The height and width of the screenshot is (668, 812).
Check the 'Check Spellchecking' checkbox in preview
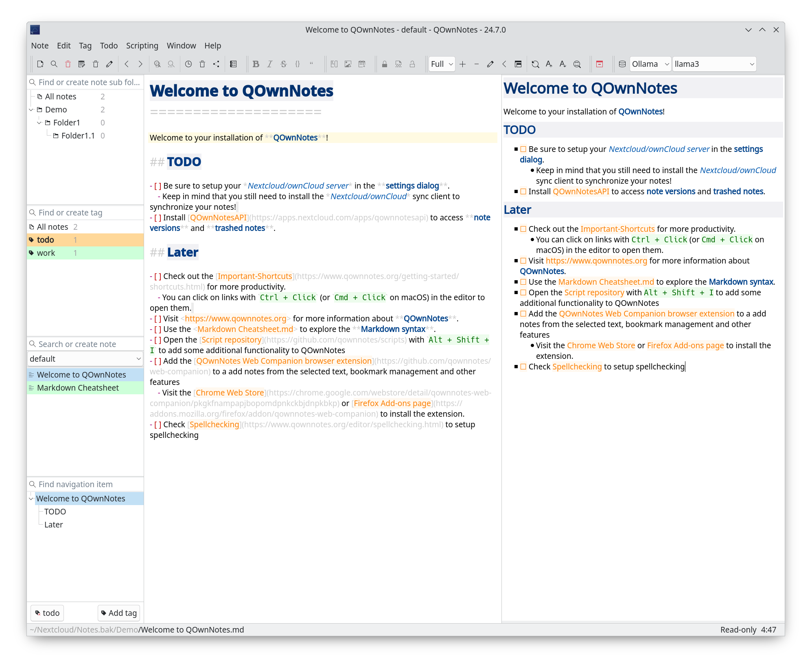(x=523, y=367)
